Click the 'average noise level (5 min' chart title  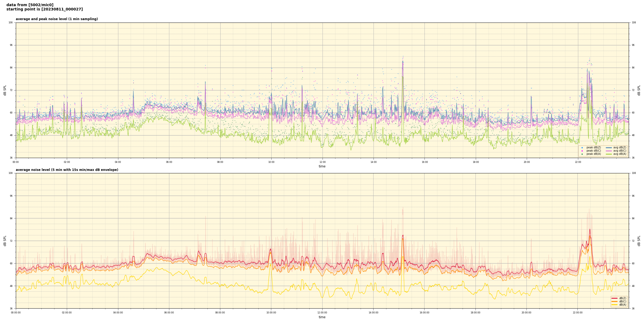67,170
